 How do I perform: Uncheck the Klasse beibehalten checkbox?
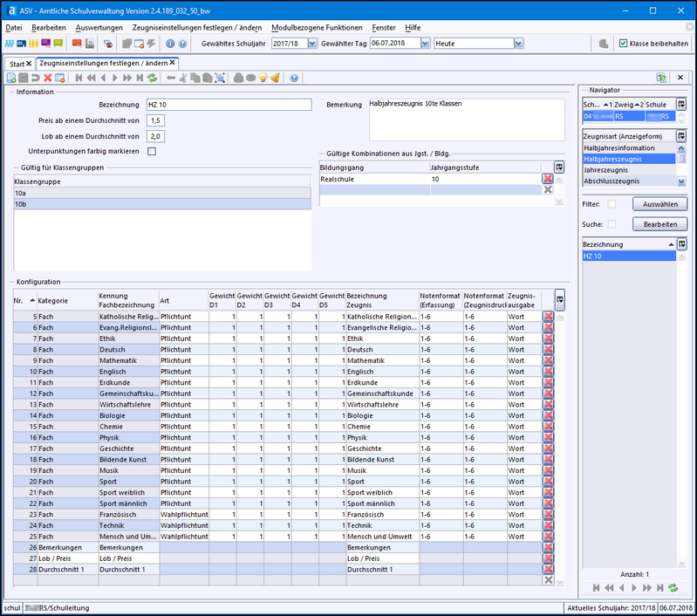click(623, 43)
